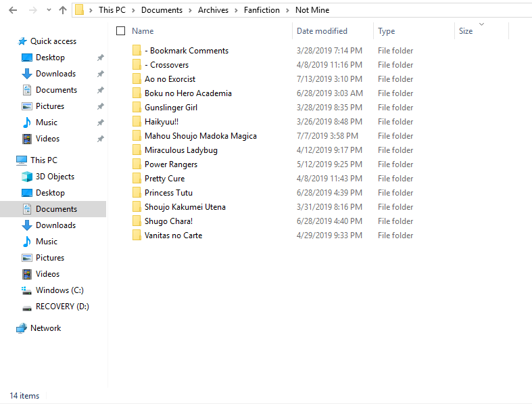This screenshot has width=532, height=404.
Task: Click the forward navigation arrow
Action: point(33,10)
